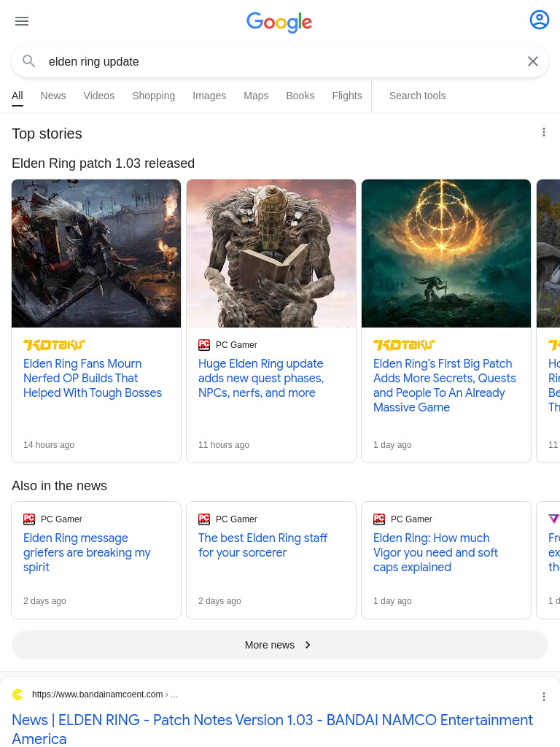Click Kotaku logo on Fans Mourn card
The height and width of the screenshot is (747, 560).
[x=54, y=344]
